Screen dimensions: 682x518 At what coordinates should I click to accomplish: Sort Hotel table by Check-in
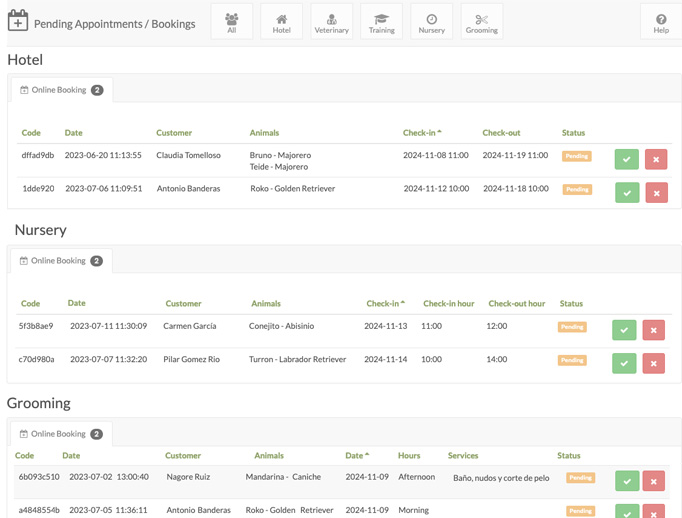(x=421, y=133)
